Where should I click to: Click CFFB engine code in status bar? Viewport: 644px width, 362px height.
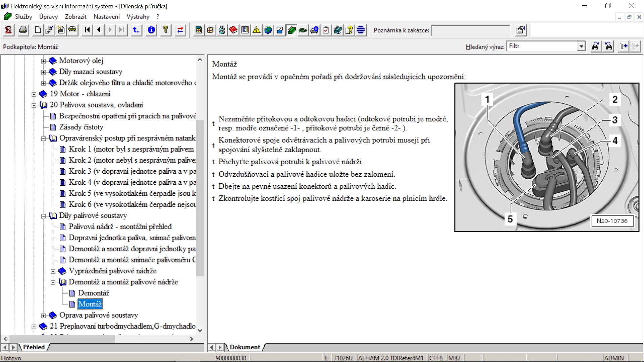point(436,358)
